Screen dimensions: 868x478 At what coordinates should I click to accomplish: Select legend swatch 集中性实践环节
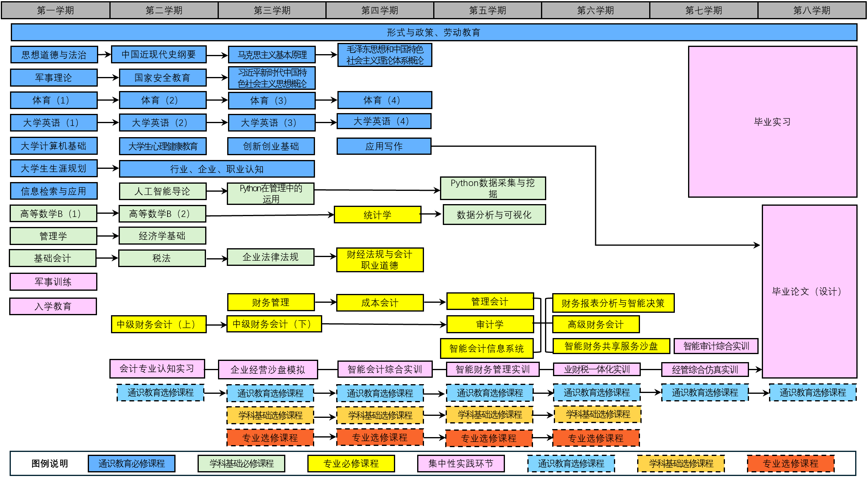(x=460, y=464)
